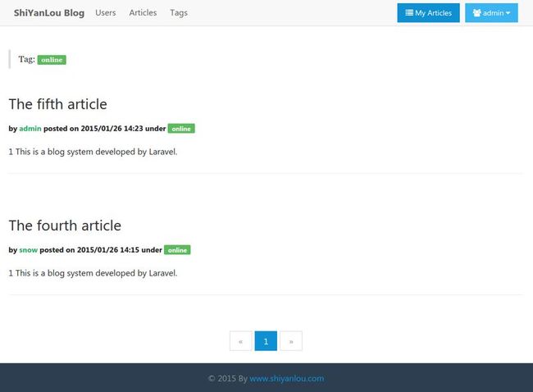
Task: Click fifth article posted date 2015/01/26 14:23
Action: [x=112, y=129]
